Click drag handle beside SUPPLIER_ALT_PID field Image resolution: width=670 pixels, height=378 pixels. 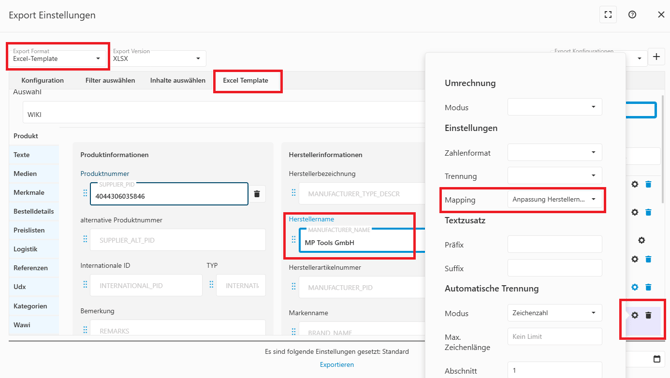click(85, 239)
